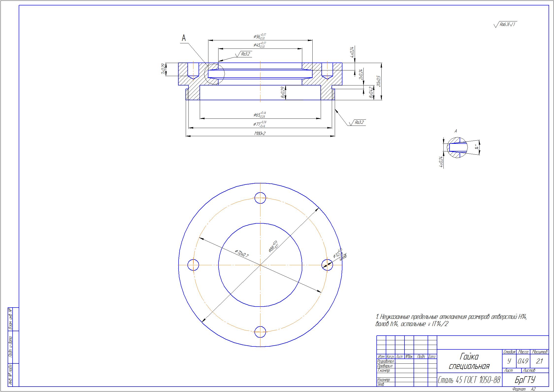Click the 'Масштаб' header in title block
This screenshot has width=554, height=392.
539,352
